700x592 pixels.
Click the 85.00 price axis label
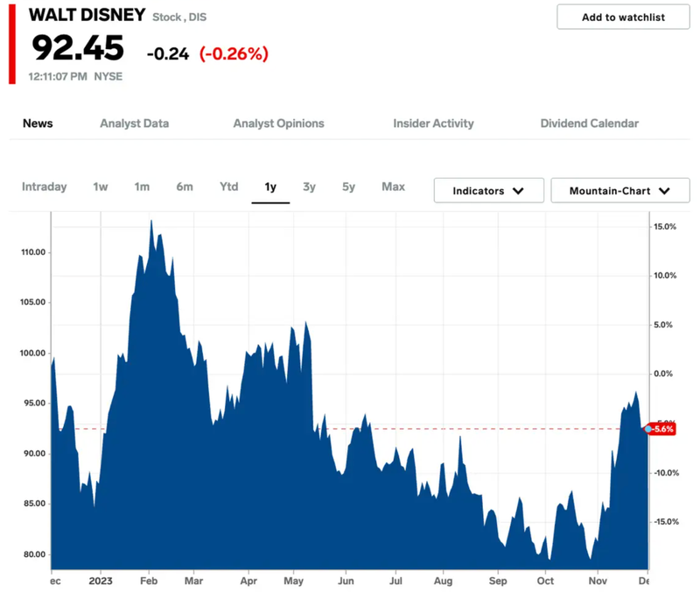(34, 504)
